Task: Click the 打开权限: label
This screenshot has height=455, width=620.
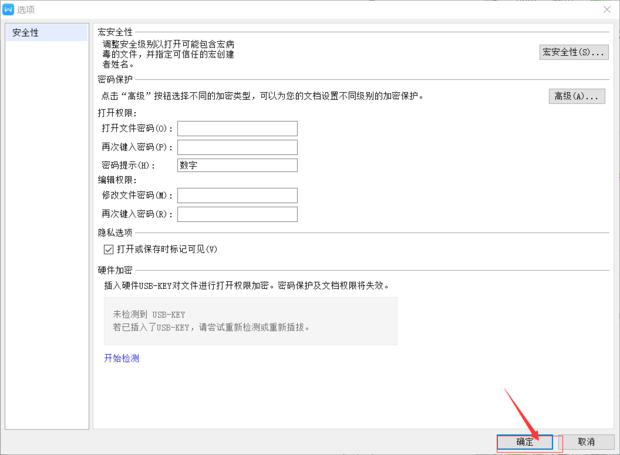Action: [x=117, y=113]
